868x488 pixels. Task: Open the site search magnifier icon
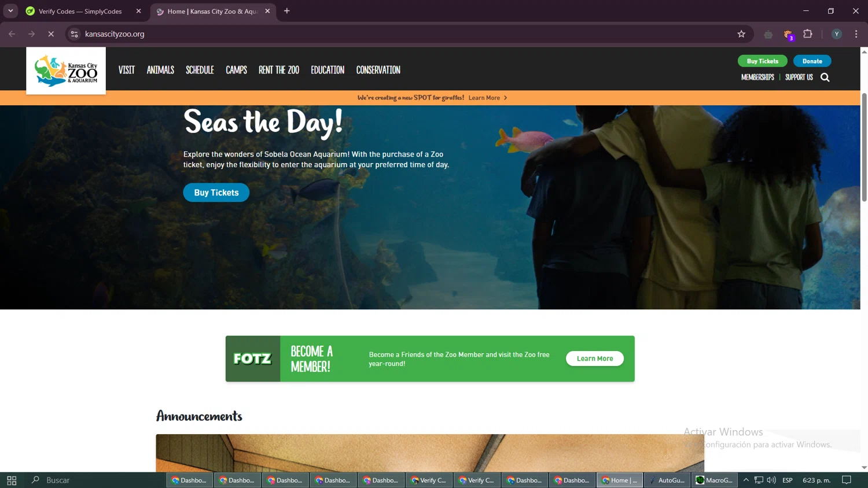[825, 77]
